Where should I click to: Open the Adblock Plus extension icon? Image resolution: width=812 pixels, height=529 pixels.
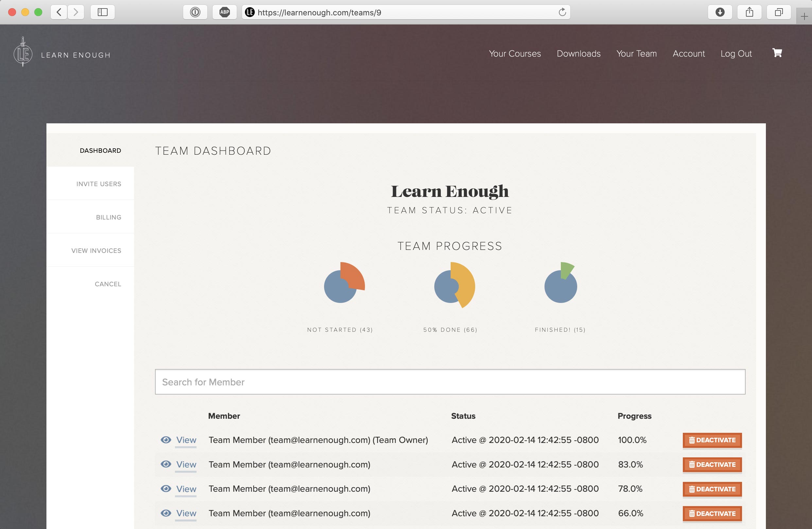[x=224, y=12]
